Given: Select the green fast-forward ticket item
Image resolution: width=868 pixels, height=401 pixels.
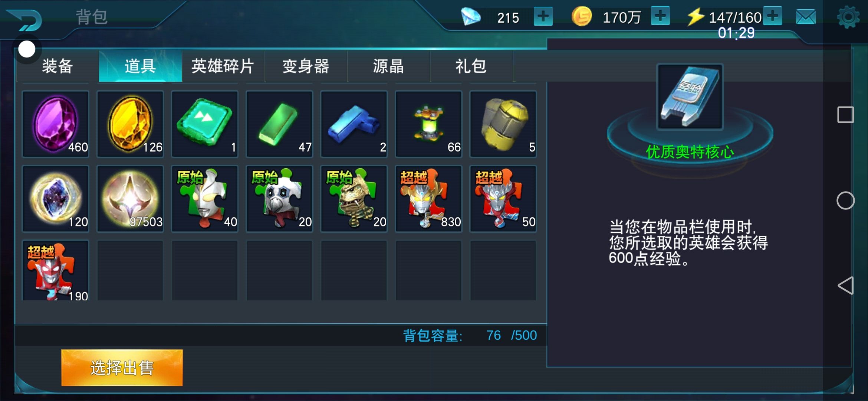Looking at the screenshot, I should click(205, 124).
